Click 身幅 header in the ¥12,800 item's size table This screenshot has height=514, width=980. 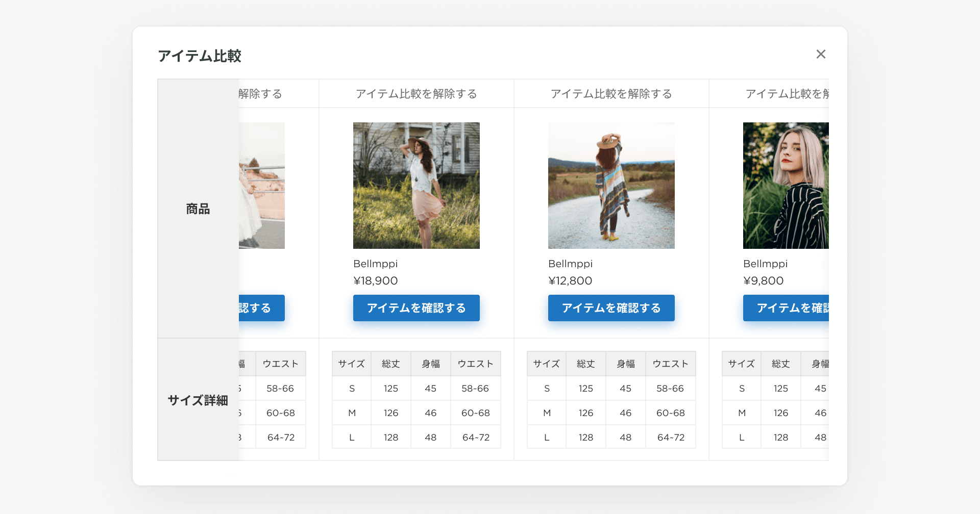tap(626, 364)
